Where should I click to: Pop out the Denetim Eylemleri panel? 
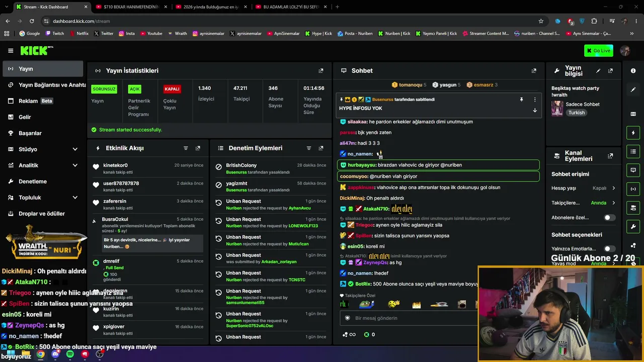point(321,148)
